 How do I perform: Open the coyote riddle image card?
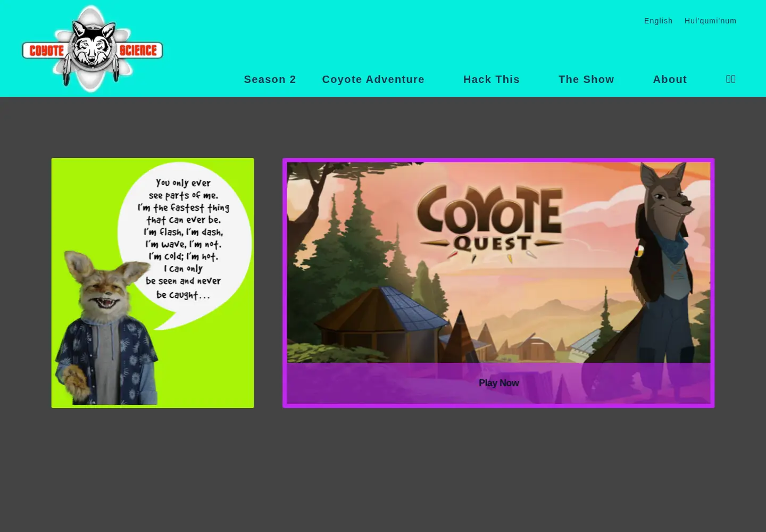tap(153, 283)
